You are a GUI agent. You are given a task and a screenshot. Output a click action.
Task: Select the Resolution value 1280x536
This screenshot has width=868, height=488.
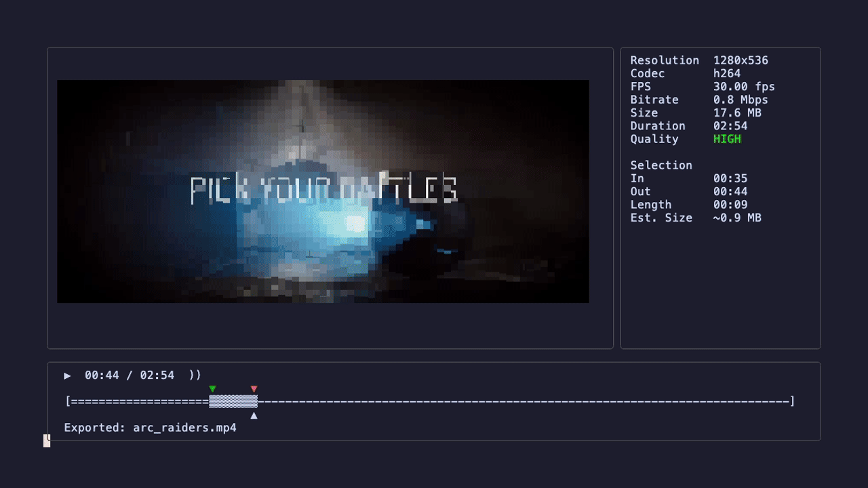tap(740, 60)
